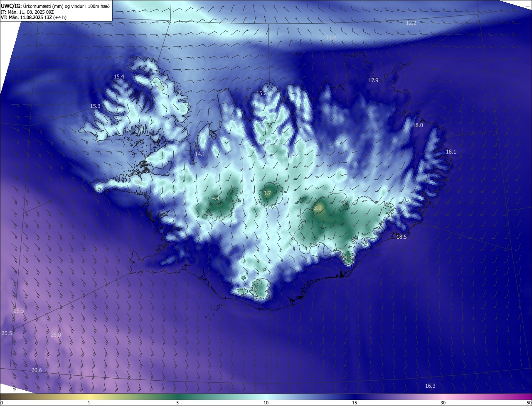Viewport: 532px width, 406px height.
Task: Click the glacier value 3.7
Action: (267, 193)
